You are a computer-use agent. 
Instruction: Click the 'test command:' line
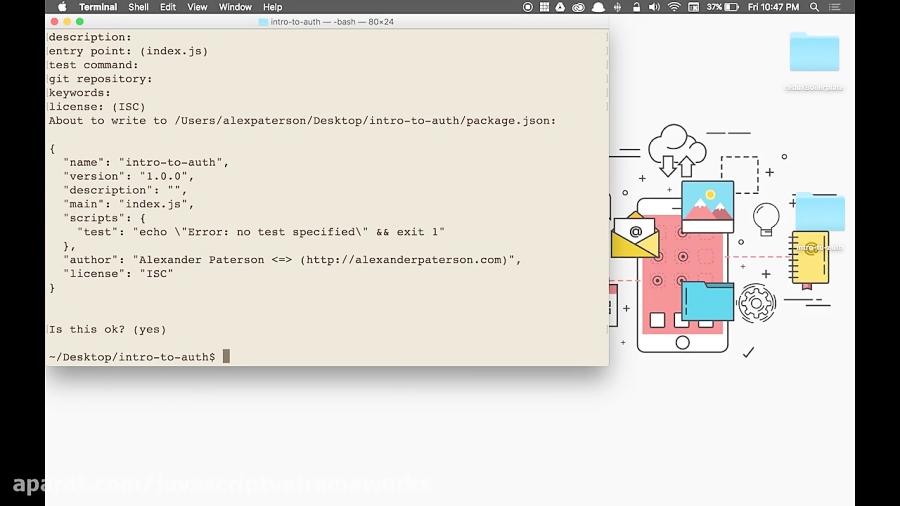94,65
